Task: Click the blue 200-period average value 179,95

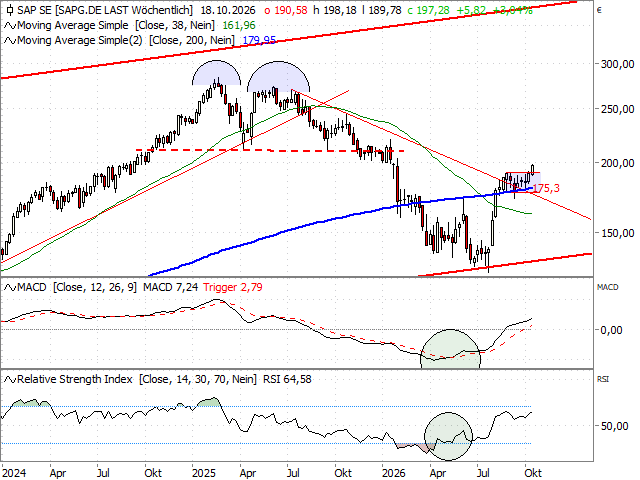Action: click(x=259, y=40)
